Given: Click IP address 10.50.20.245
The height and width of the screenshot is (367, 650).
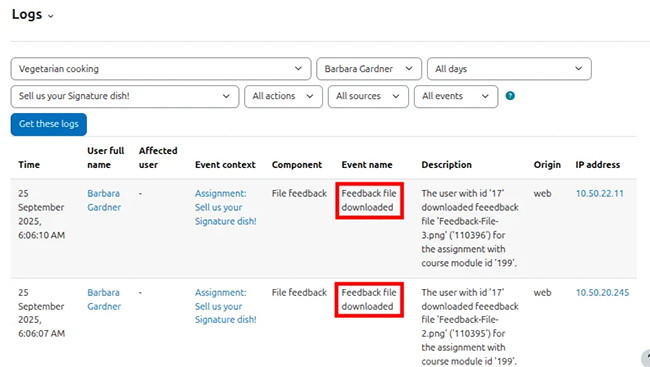Looking at the screenshot, I should (x=602, y=293).
